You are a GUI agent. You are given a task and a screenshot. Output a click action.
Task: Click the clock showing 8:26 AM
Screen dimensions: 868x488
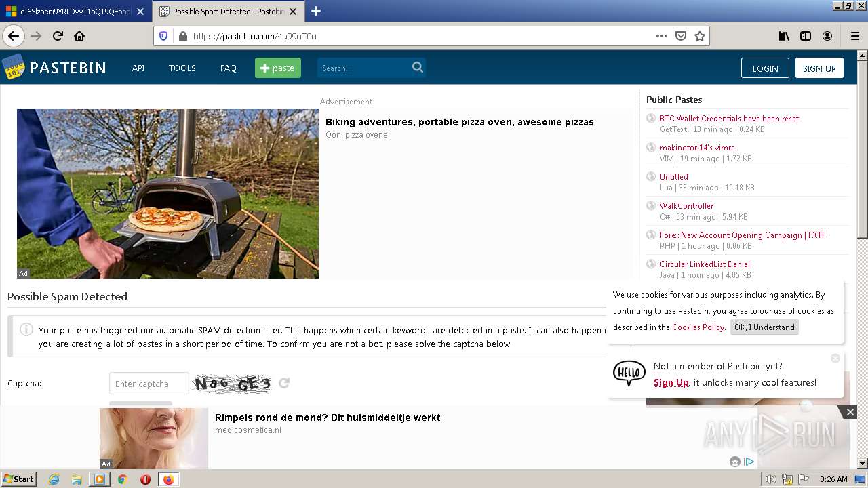point(833,479)
